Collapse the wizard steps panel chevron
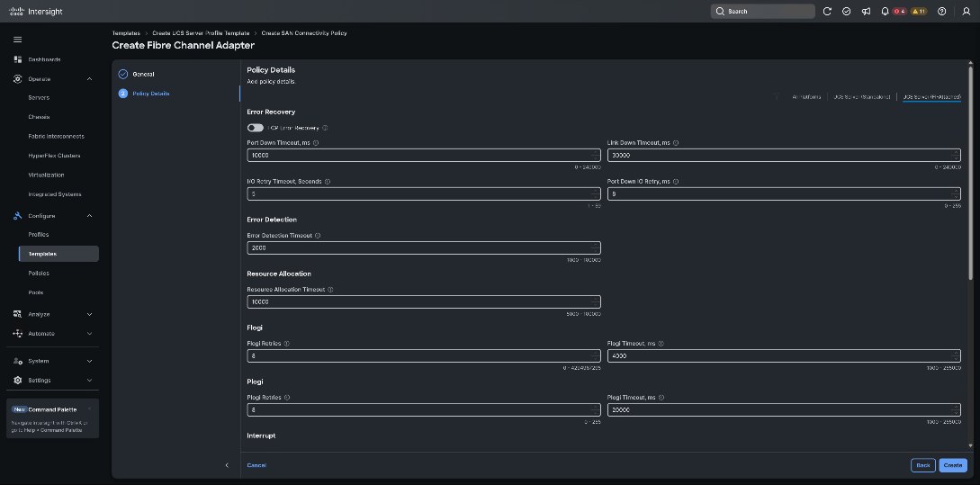This screenshot has width=980, height=485. tap(227, 465)
